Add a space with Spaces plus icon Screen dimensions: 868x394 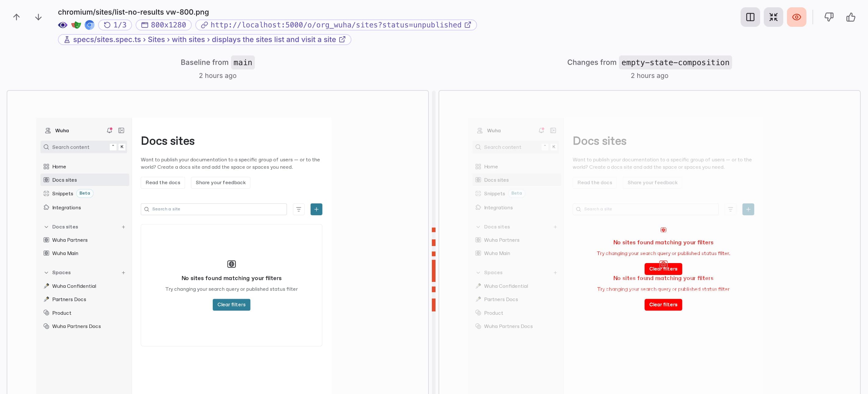(123, 273)
